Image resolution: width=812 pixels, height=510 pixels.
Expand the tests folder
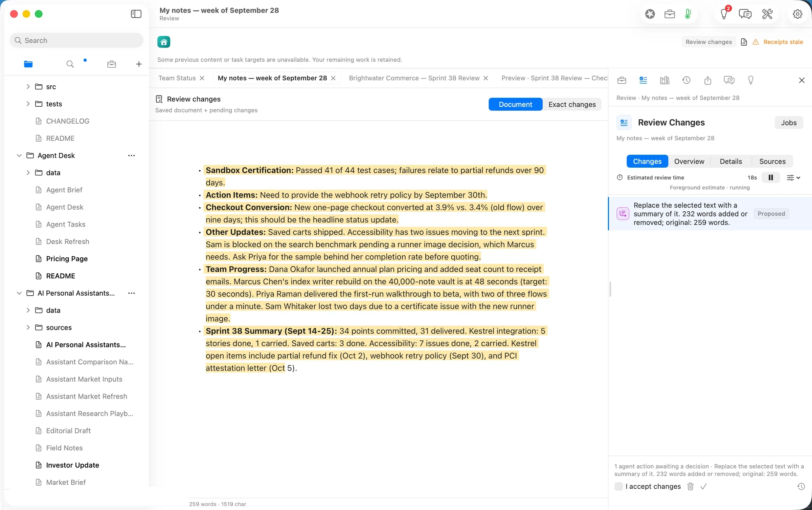[x=28, y=104]
